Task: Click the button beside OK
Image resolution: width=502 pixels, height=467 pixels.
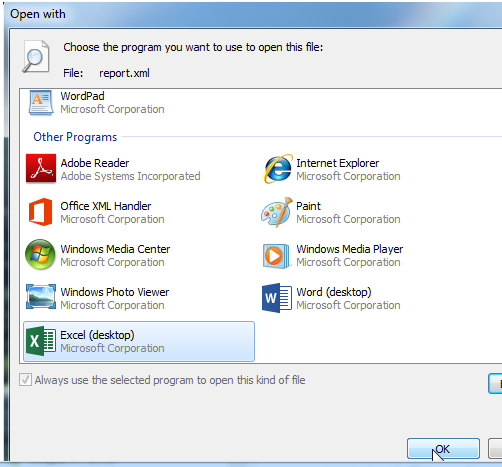Action: (x=495, y=449)
